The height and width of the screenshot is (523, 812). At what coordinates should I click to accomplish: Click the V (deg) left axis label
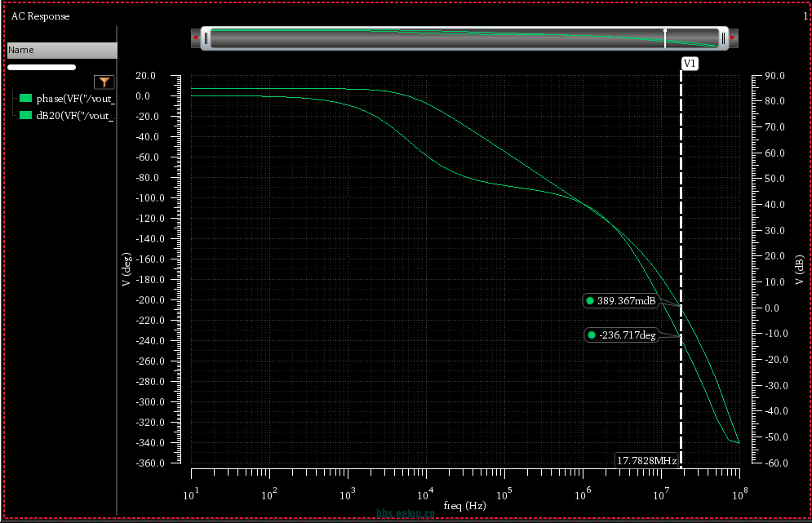[x=126, y=269]
